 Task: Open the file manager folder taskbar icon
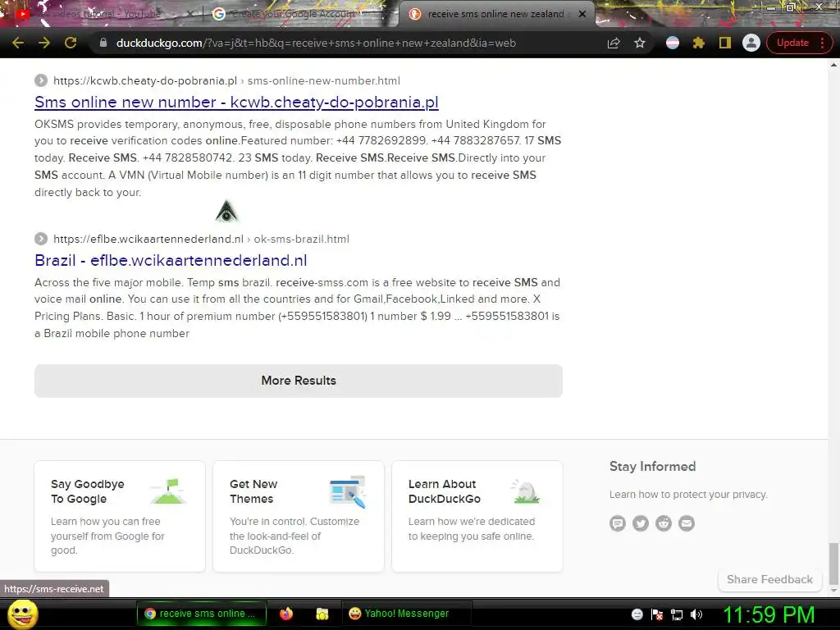322,614
